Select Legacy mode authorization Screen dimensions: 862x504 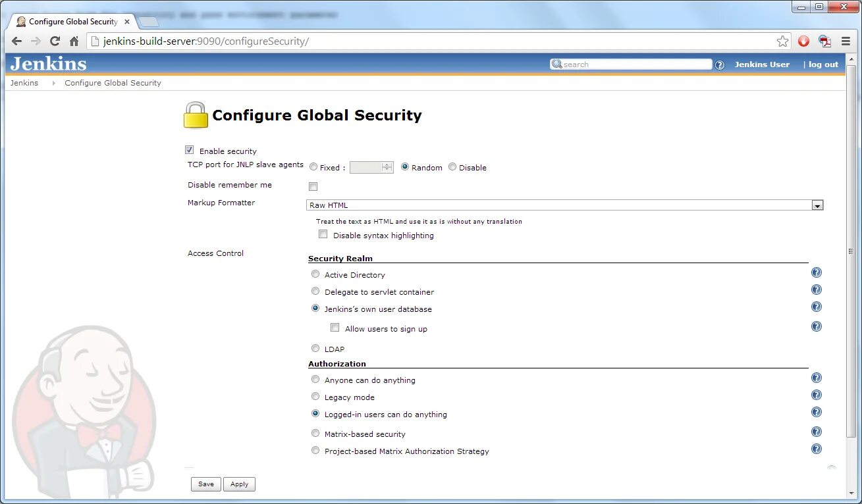(x=315, y=396)
